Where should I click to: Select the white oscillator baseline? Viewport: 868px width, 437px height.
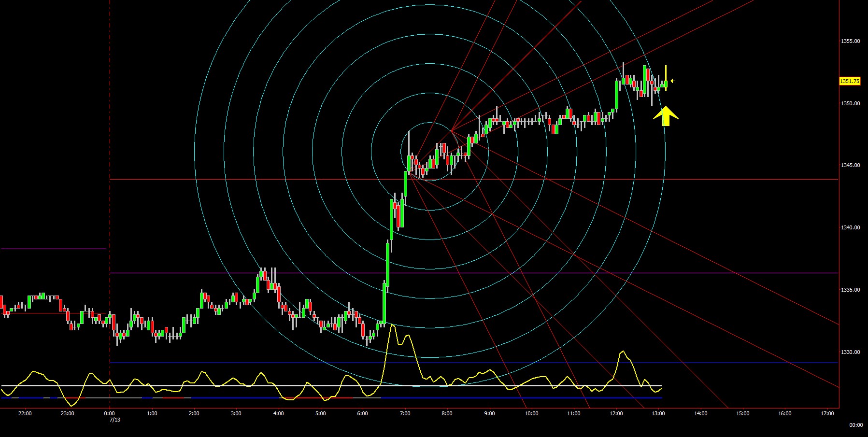tap(331, 386)
